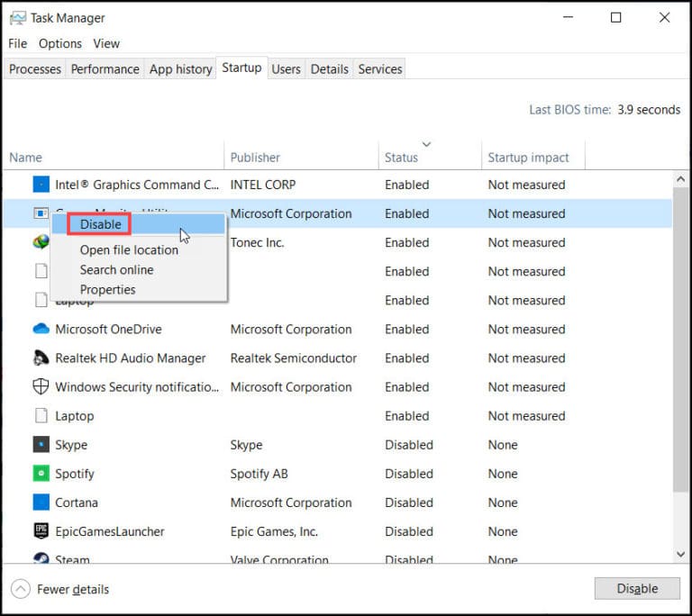692x616 pixels.
Task: Collapse view with the Fewer details arrow
Action: click(21, 589)
